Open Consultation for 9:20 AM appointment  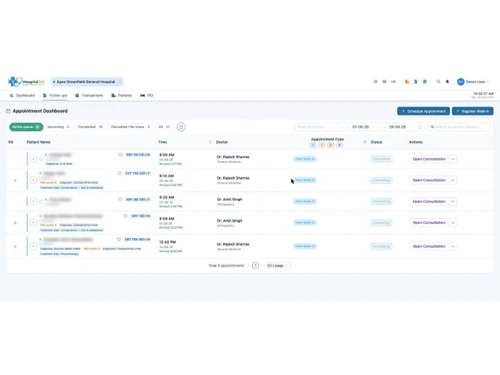429,202
